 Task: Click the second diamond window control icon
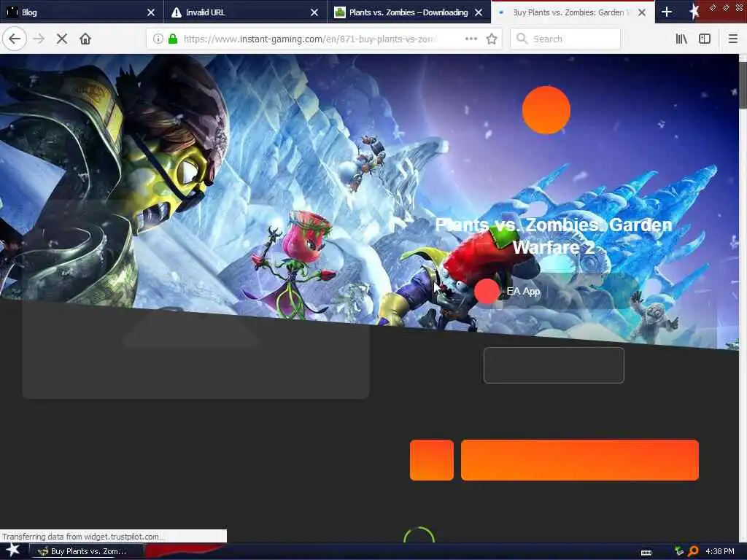tap(726, 7)
